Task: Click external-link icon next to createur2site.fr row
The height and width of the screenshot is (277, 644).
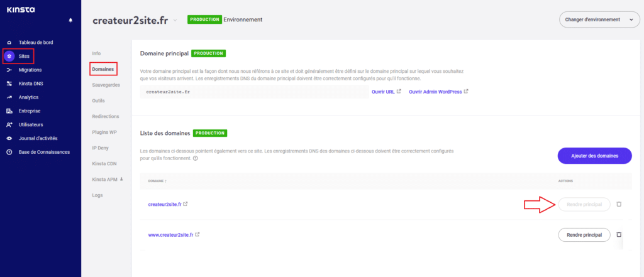Action: [186, 204]
